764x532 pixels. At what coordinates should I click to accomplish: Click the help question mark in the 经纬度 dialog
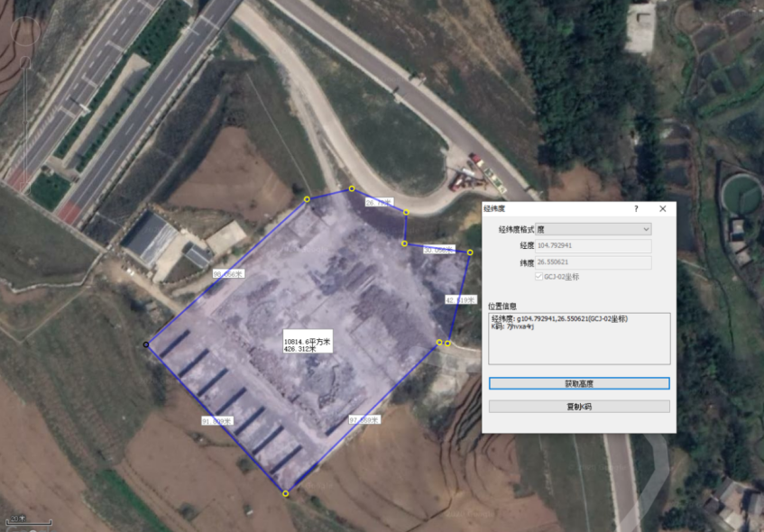pyautogui.click(x=636, y=208)
